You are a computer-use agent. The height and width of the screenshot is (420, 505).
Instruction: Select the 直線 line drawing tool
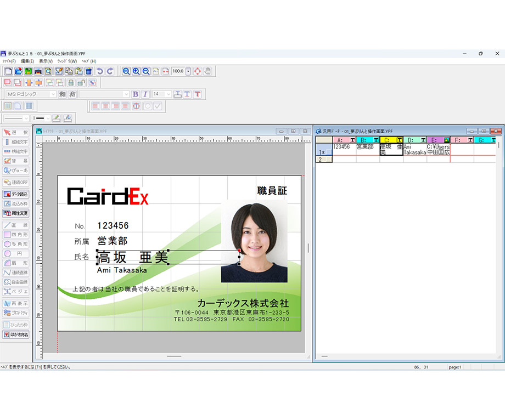coord(16,225)
